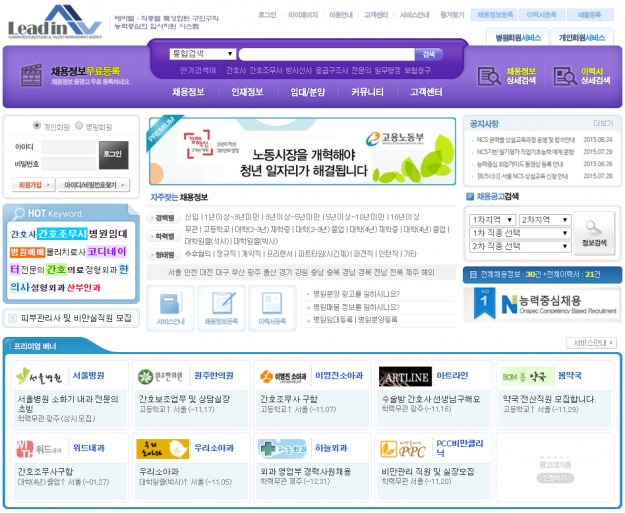Switch to the 병원회원서비스 tab
The image size is (625, 513).
(518, 38)
